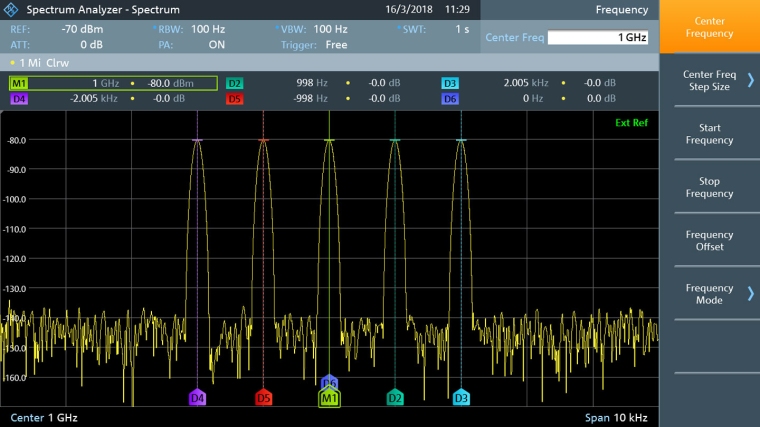Click the Center Freq input field

598,37
